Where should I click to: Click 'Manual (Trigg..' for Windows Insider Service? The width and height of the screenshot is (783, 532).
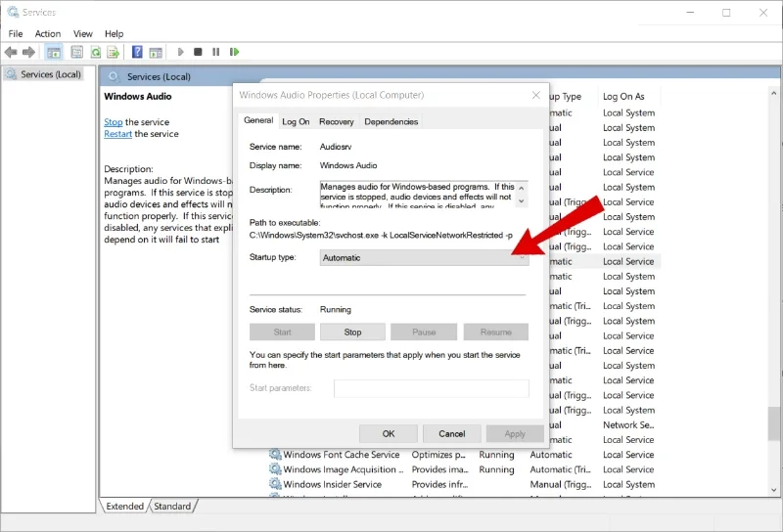(560, 484)
